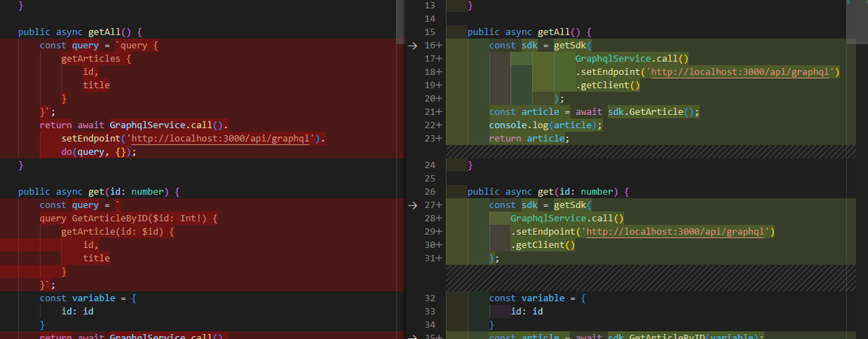
Task: Click 'GraphqlService.call()' on right line 28
Action: click(567, 218)
